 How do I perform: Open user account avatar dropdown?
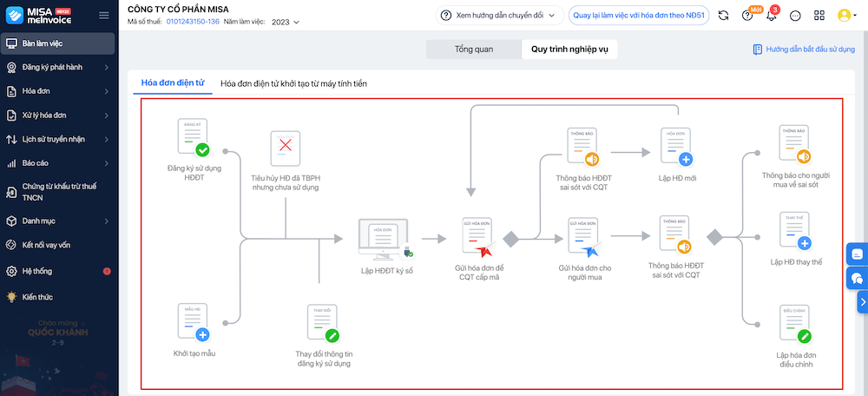(846, 16)
